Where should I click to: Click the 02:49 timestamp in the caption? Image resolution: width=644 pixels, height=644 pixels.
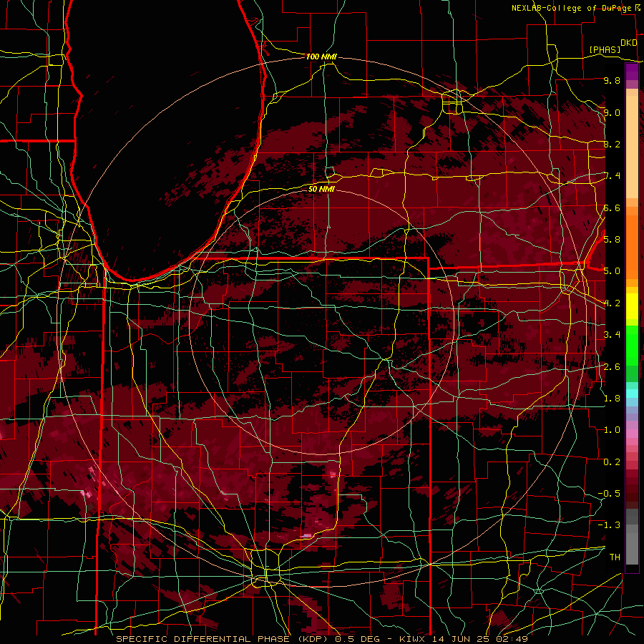tap(512, 639)
